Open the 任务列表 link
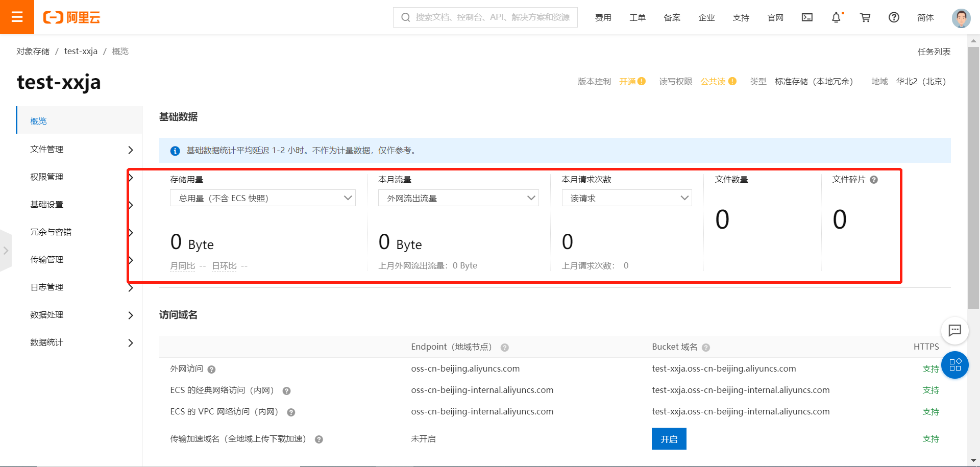This screenshot has width=980, height=467. pyautogui.click(x=934, y=51)
